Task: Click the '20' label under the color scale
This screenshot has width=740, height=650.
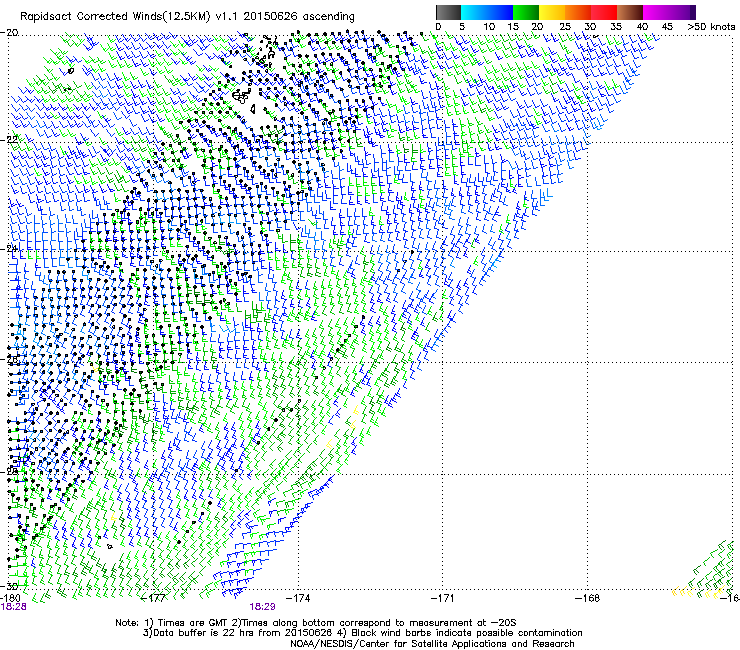Action: pos(537,27)
